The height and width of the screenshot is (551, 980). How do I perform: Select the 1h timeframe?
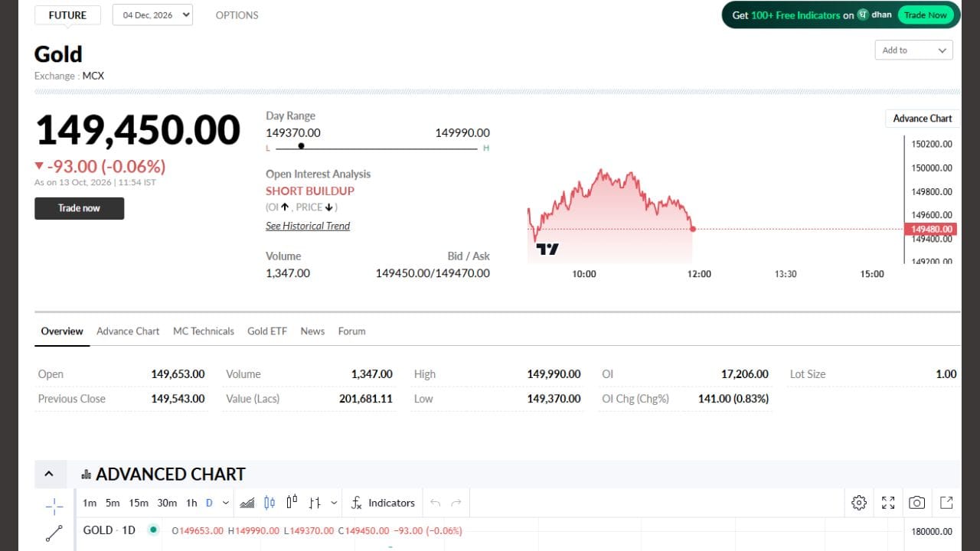coord(191,503)
